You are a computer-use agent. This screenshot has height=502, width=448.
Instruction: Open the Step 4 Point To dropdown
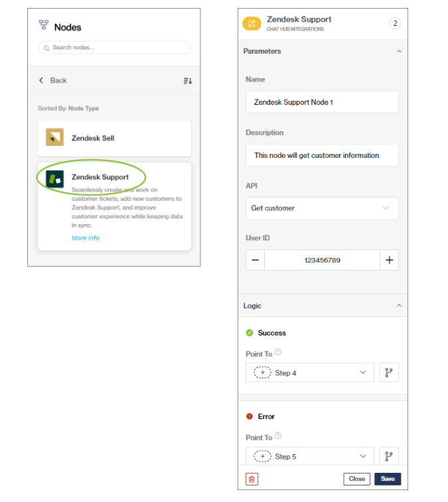[310, 373]
